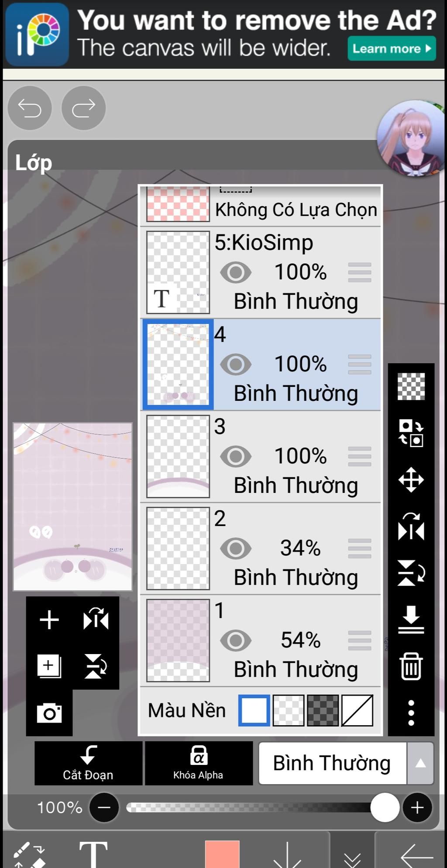Screen dimensions: 447x868
Task: Add a new layer with plus icon
Action: [x=49, y=620]
